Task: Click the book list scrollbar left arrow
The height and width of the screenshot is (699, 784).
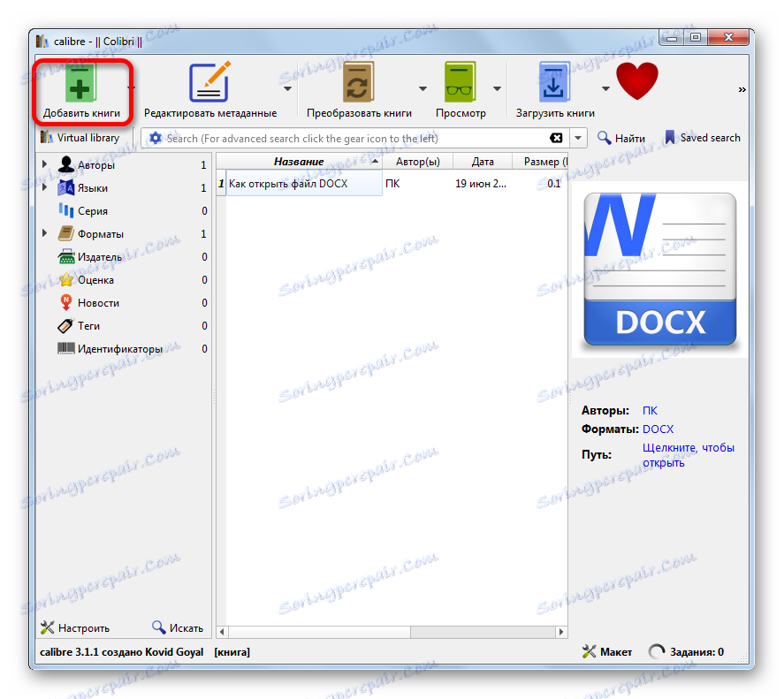Action: pos(222,632)
